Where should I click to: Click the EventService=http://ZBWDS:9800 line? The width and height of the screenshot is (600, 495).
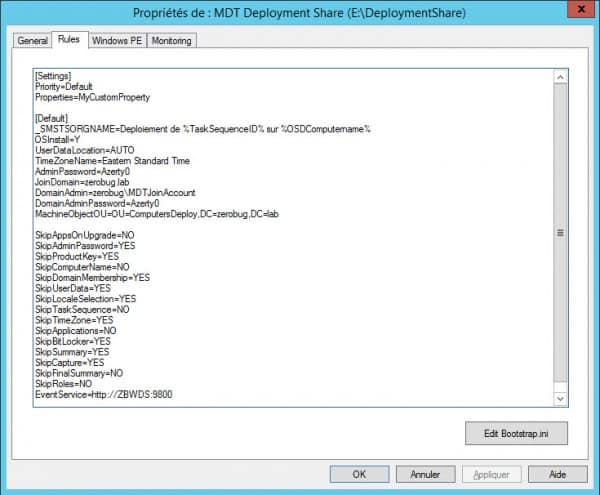104,394
